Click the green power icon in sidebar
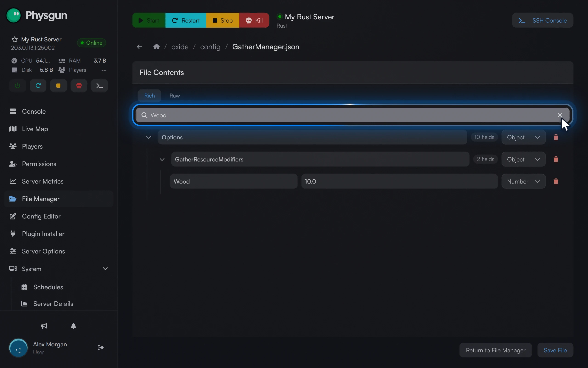Image resolution: width=588 pixels, height=368 pixels. tap(17, 86)
